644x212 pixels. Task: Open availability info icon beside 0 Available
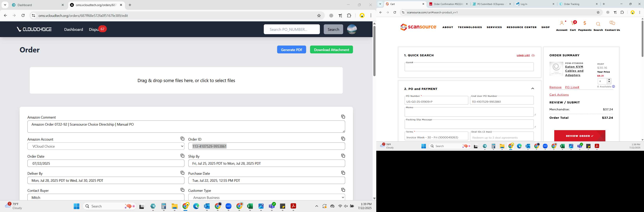point(613,87)
